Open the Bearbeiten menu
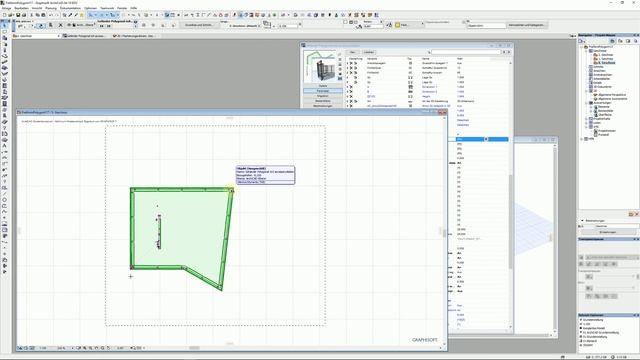 (x=22, y=8)
